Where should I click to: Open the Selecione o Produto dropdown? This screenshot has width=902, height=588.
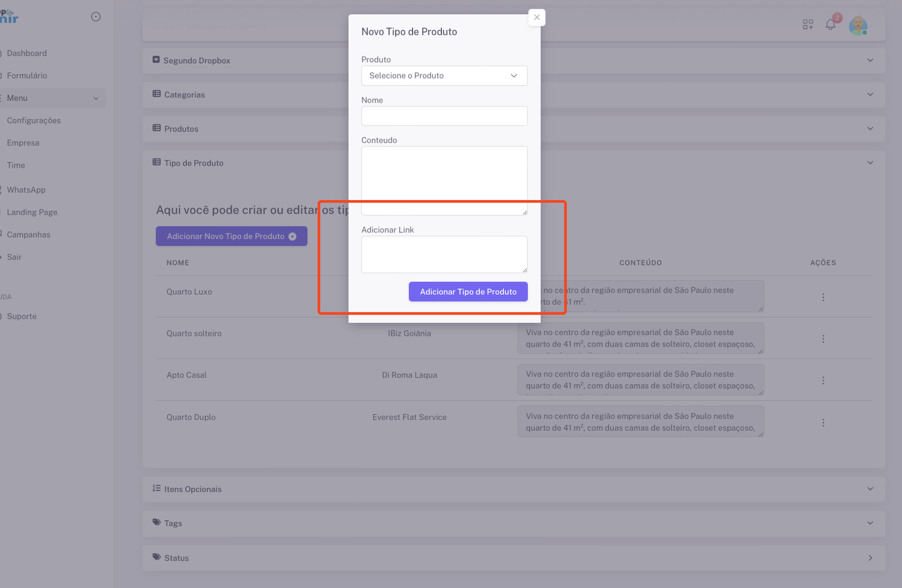(444, 76)
